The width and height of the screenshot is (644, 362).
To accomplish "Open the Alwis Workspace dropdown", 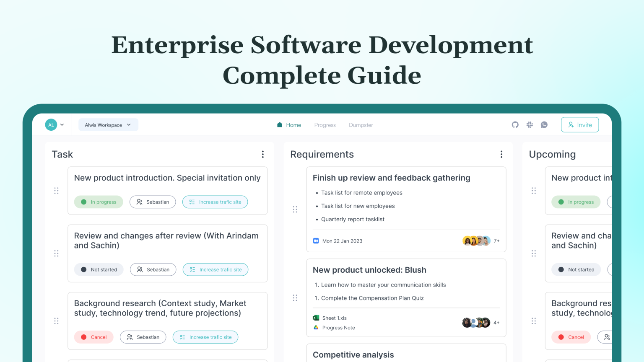I will click(108, 125).
